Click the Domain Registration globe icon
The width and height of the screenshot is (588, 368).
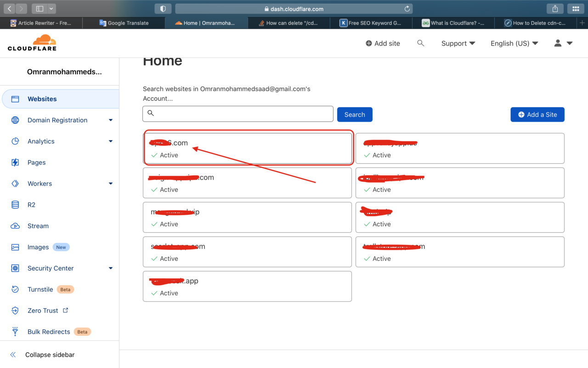pos(15,120)
